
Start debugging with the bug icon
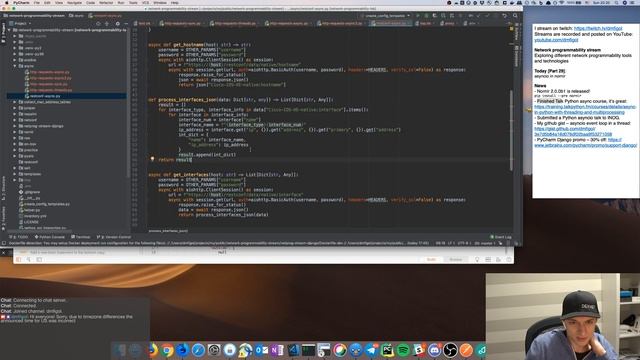(x=427, y=16)
